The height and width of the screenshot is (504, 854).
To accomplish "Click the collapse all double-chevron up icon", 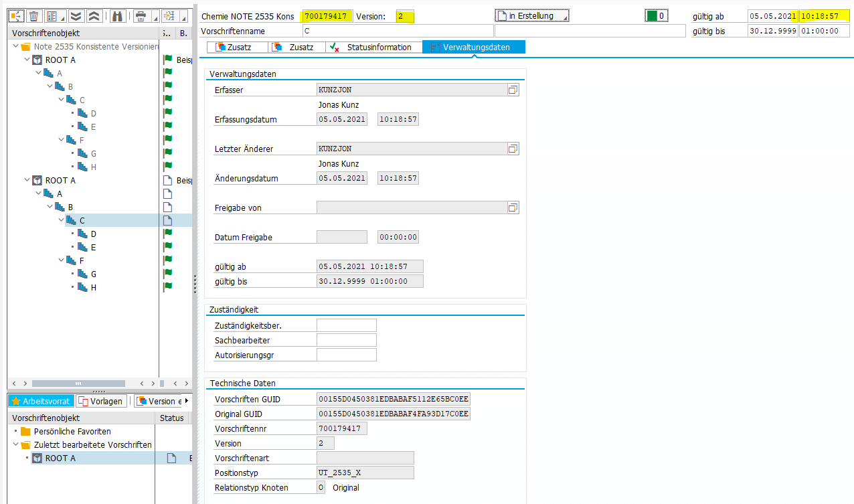I will point(94,15).
